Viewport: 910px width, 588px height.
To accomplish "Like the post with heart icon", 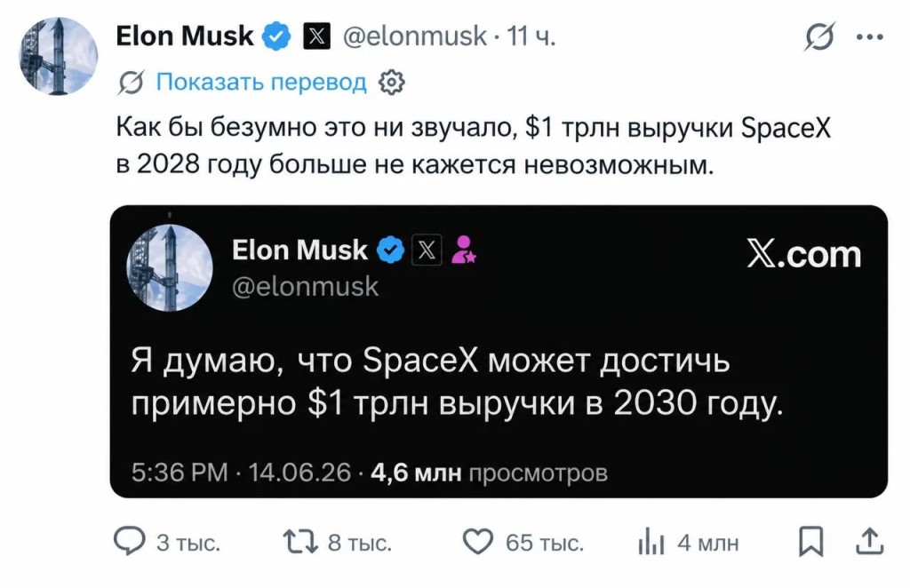I will (477, 542).
